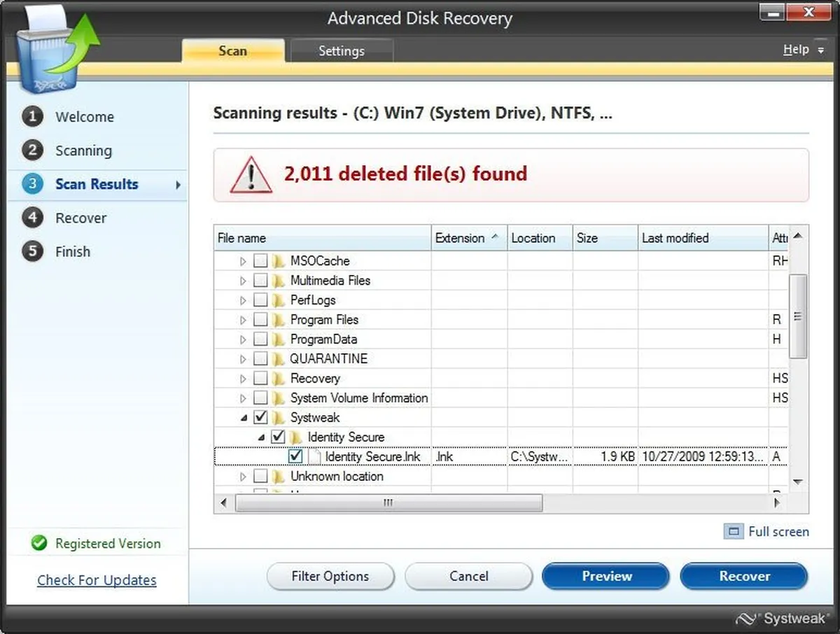Screen dimensions: 840x634
Task: Sort by the Last modified column header
Action: coord(702,238)
